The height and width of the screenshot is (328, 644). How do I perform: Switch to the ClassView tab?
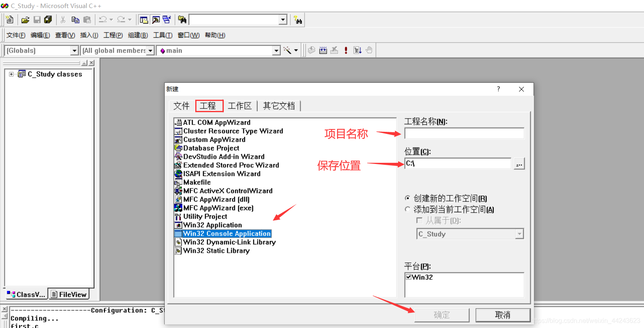coord(27,295)
